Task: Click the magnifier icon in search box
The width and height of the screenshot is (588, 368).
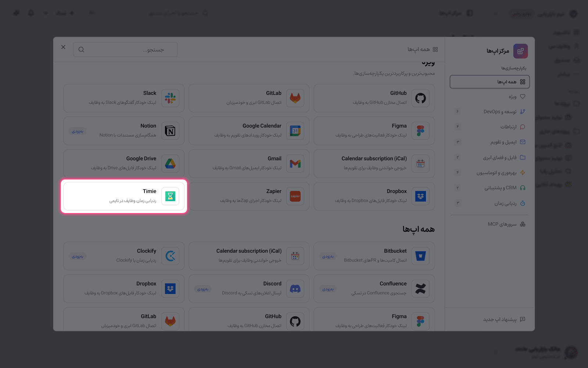Action: coord(81,50)
